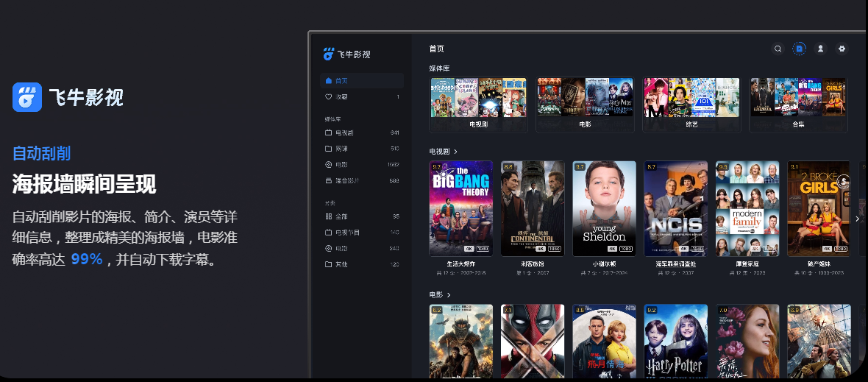Open the movie poster with woman and flowers

click(747, 341)
